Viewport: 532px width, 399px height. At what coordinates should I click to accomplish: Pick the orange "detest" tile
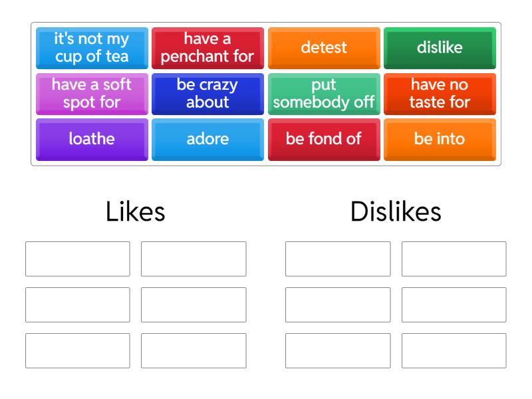click(x=324, y=48)
